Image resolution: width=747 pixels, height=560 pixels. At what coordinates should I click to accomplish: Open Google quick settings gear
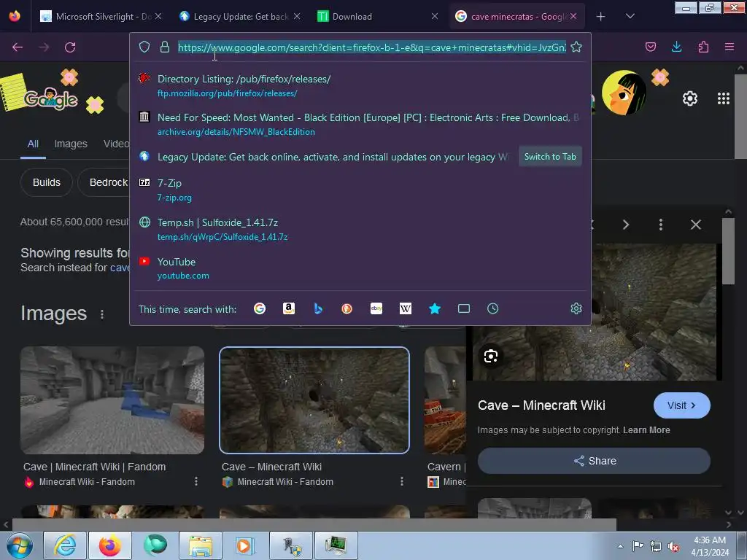click(690, 98)
